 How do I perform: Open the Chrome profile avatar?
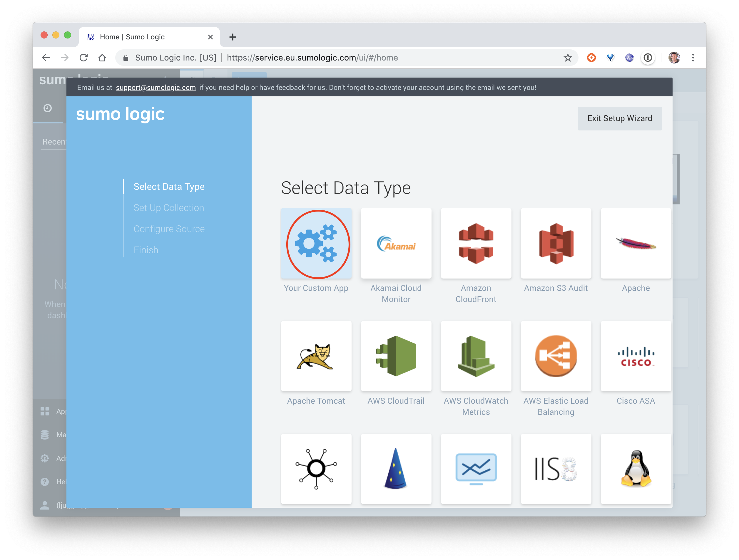[674, 58]
